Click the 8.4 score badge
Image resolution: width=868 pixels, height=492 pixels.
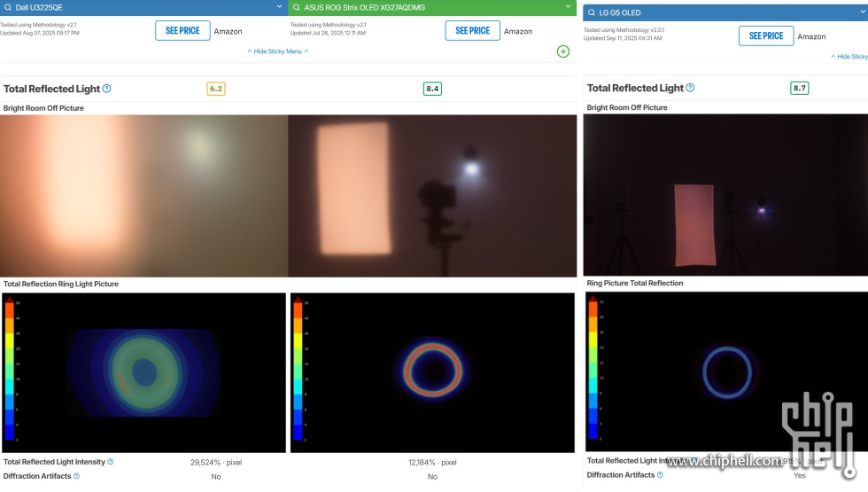(x=432, y=89)
